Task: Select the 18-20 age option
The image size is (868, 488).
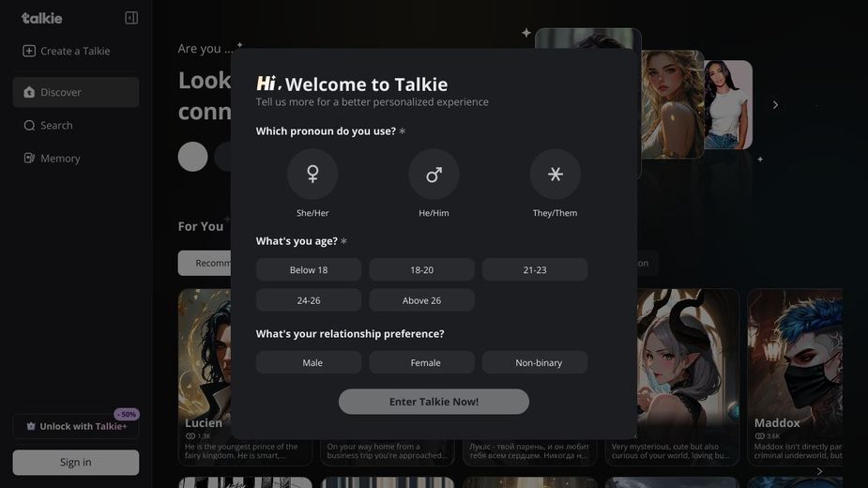Action: click(421, 269)
